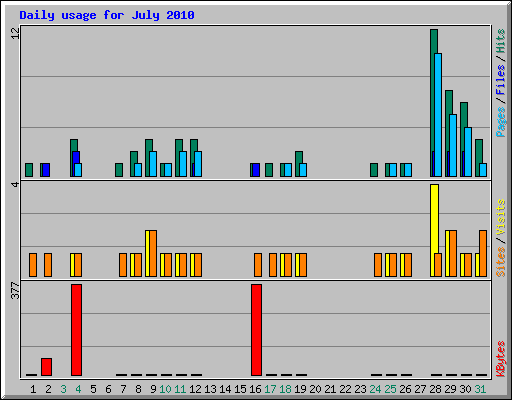Select the green Hits bar for day 24

(x=374, y=170)
